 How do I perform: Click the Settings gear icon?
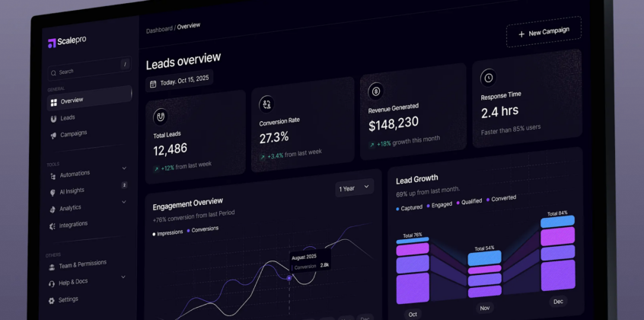51,301
